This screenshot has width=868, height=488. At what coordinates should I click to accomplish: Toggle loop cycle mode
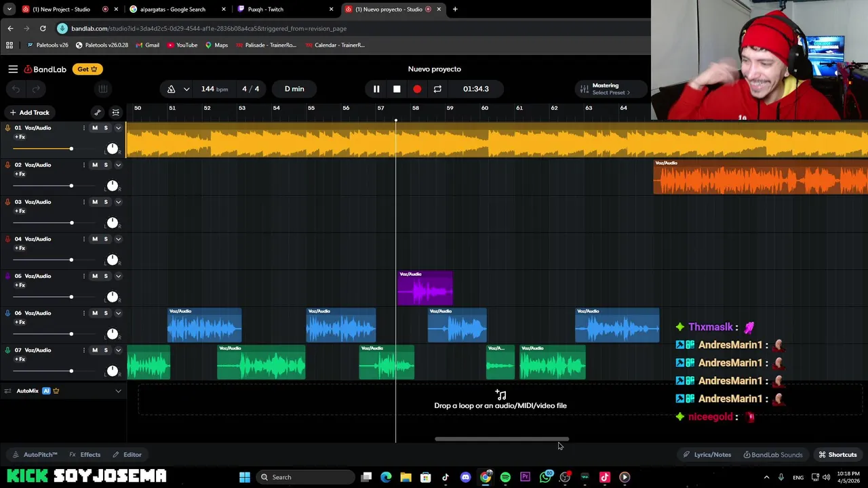click(437, 89)
